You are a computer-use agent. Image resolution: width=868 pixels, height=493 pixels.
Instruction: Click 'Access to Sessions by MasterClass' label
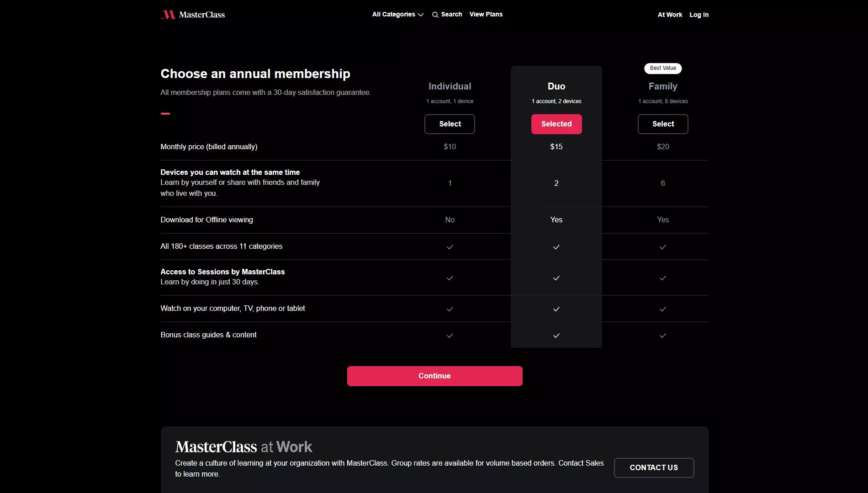pyautogui.click(x=222, y=272)
